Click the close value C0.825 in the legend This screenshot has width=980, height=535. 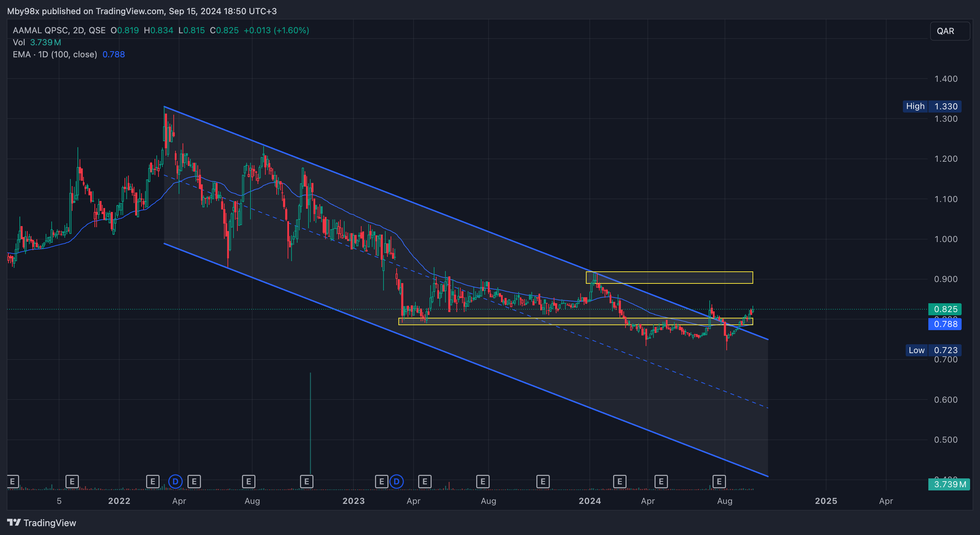[x=224, y=30]
